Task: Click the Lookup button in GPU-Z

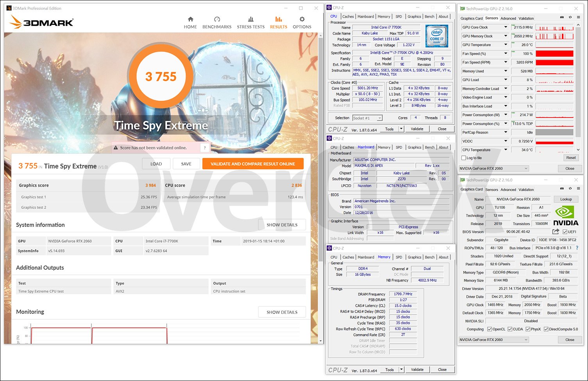Action: tap(566, 199)
